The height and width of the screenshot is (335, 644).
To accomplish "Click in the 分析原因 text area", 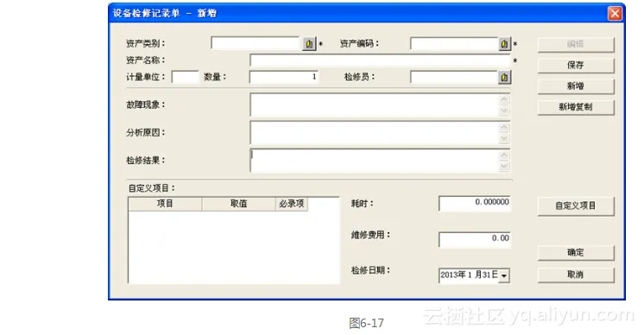I will [380, 133].
